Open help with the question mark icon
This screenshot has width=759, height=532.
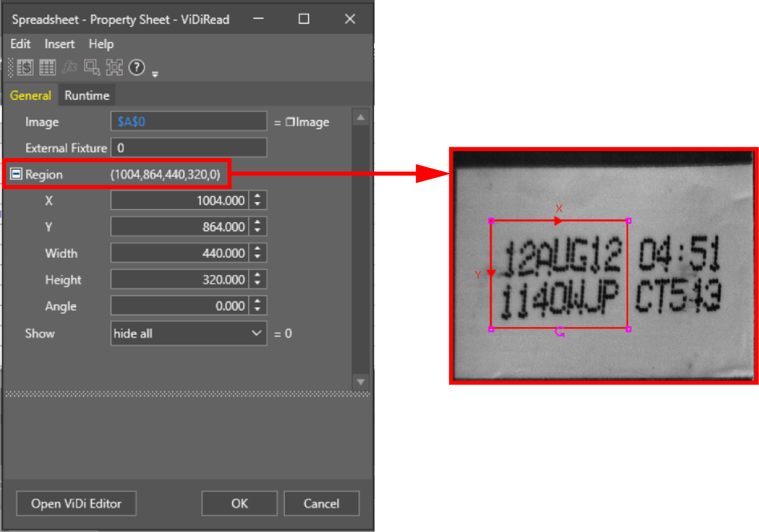[x=136, y=67]
